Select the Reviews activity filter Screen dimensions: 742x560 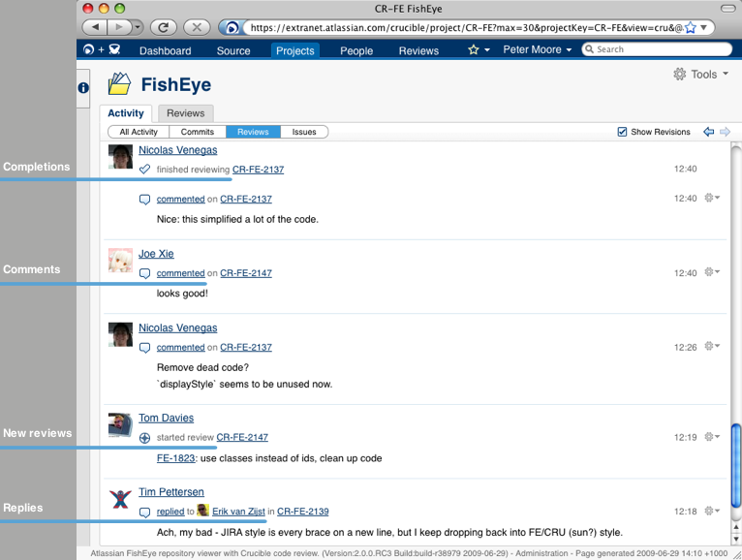253,132
